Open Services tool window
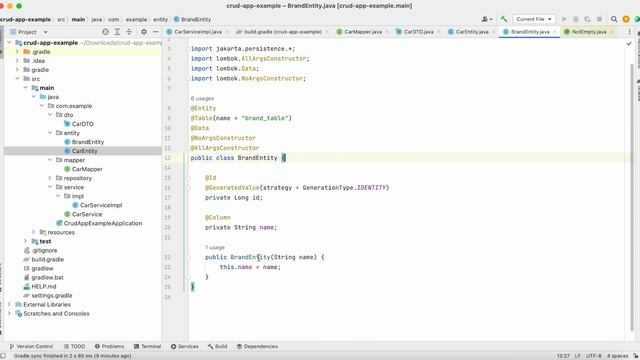 tap(184, 346)
